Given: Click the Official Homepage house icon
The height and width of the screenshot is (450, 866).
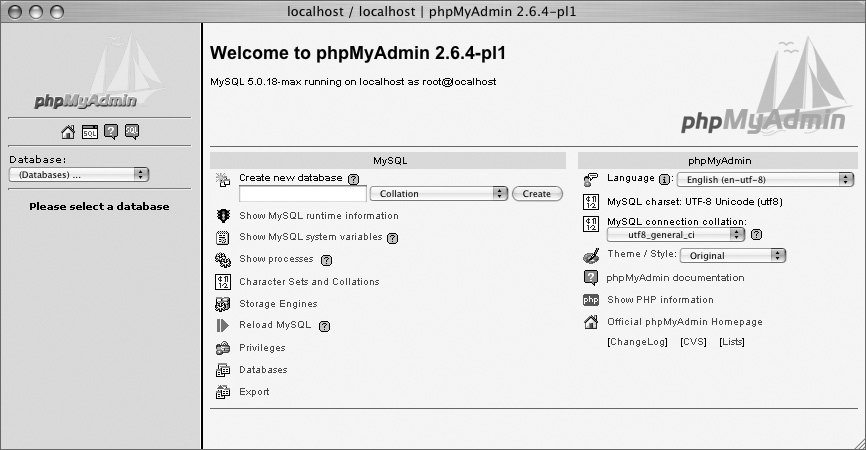Looking at the screenshot, I should pos(591,322).
